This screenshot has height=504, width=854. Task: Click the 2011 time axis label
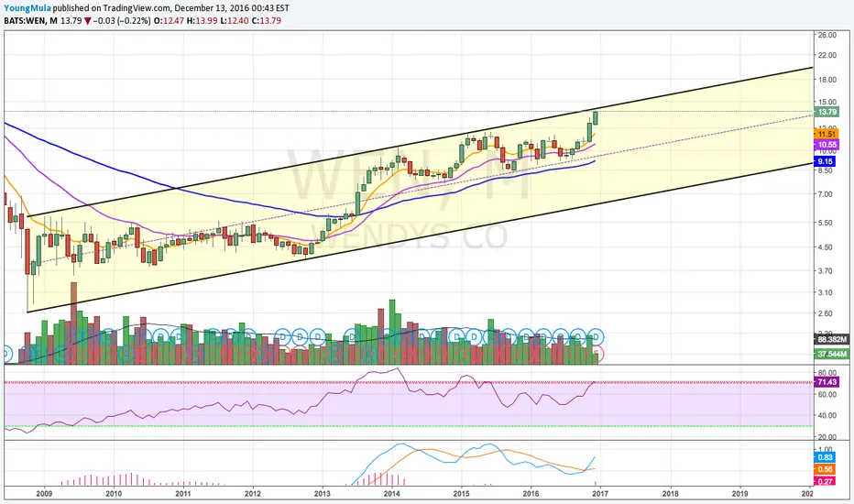click(183, 494)
